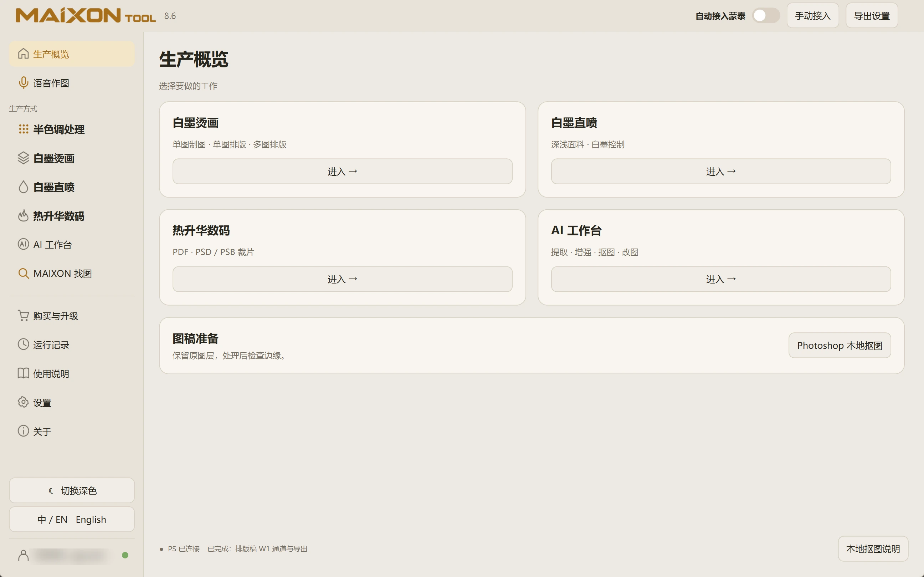924x577 pixels.
Task: Click the 手动接入 button
Action: coord(813,16)
